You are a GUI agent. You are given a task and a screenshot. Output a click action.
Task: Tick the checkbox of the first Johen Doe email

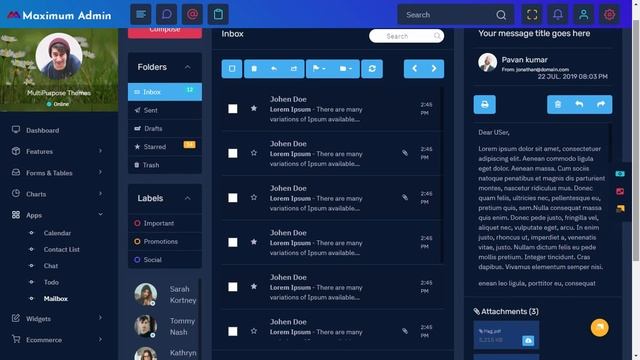(x=233, y=109)
